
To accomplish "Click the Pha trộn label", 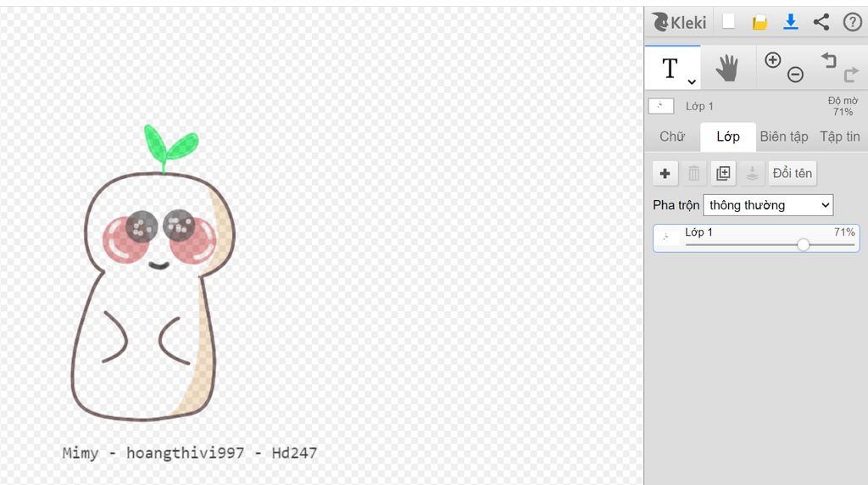I will coord(676,205).
